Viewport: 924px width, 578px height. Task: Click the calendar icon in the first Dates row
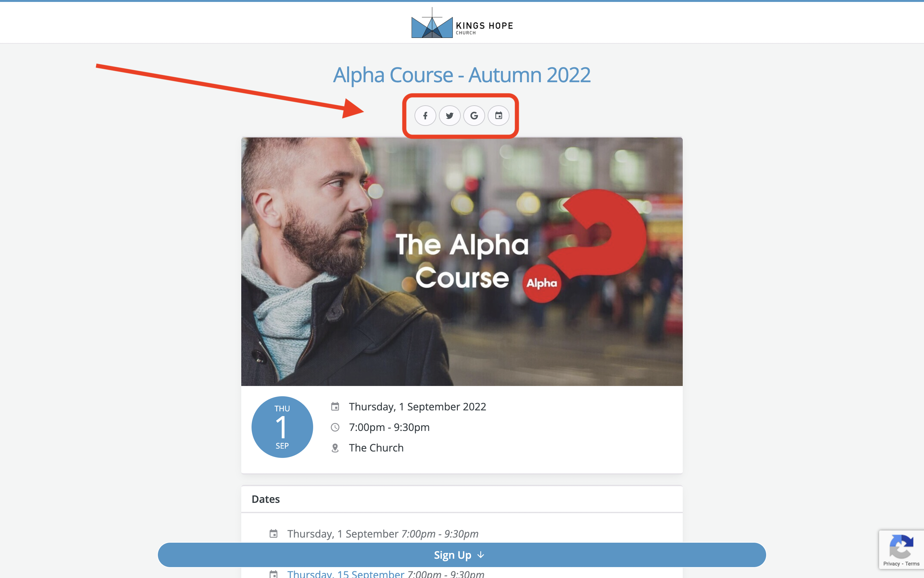(273, 534)
